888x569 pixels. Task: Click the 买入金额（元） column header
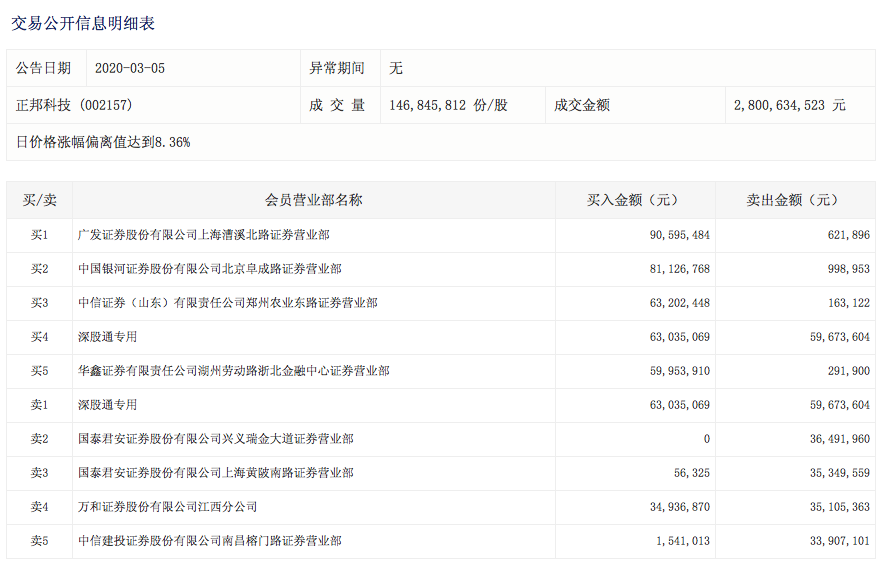(x=634, y=200)
